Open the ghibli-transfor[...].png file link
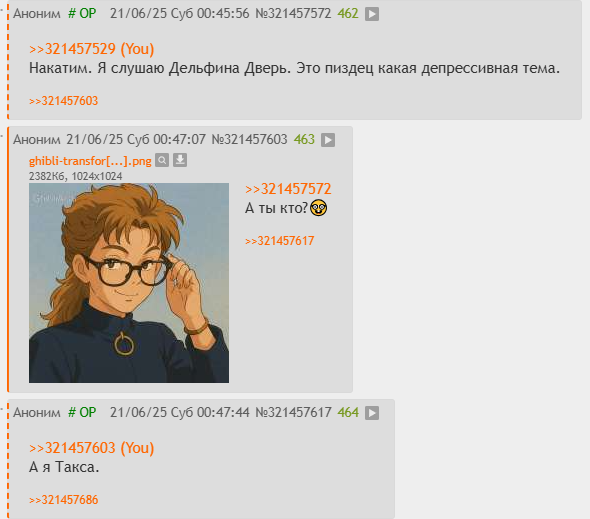590x519 pixels. (90, 161)
